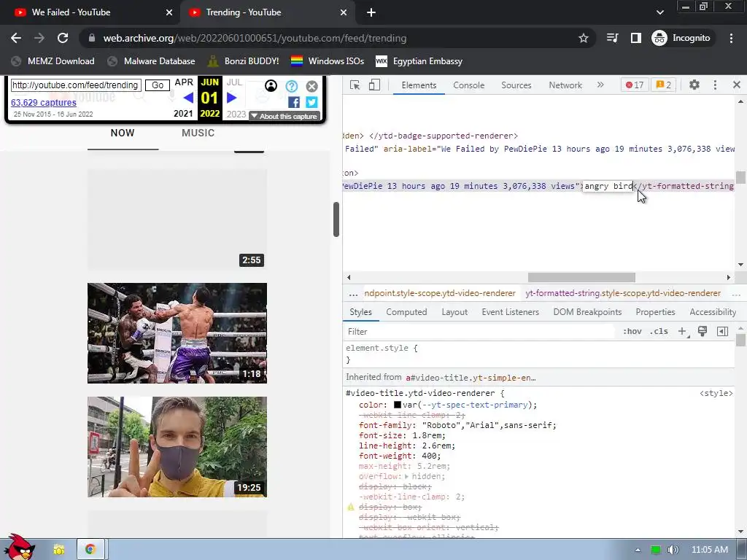Select the Styles pane tab
This screenshot has width=747, height=560.
360,312
